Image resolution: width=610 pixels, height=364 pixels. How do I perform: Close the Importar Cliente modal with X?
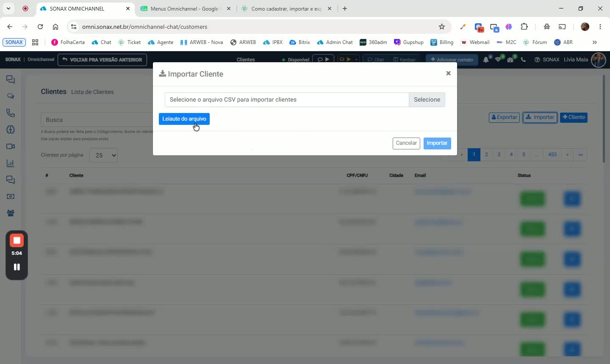coord(448,73)
